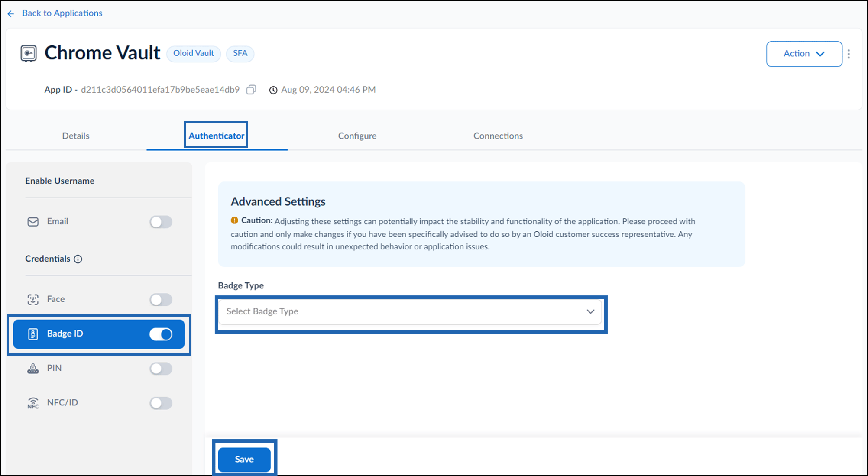The image size is (868, 476).
Task: Click the Chrome Vault title
Action: (x=103, y=53)
